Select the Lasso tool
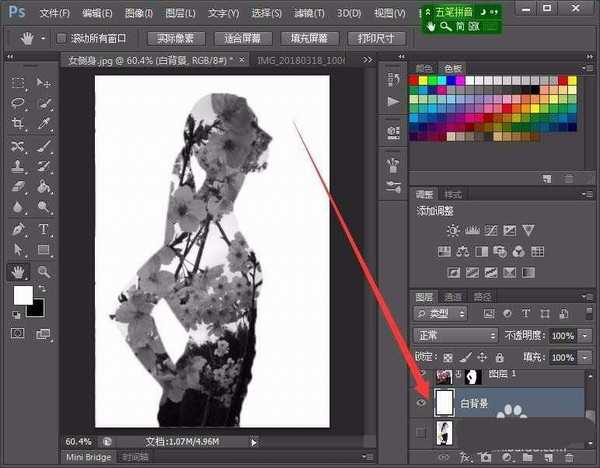Screen dimensions: 600x468 (18, 103)
